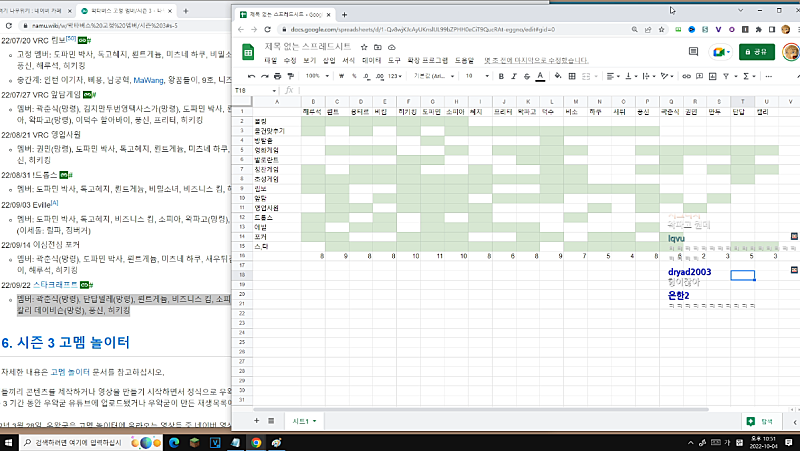This screenshot has width=800, height=451.
Task: Open the text wrapping dropdown
Action: pyautogui.click(x=648, y=76)
